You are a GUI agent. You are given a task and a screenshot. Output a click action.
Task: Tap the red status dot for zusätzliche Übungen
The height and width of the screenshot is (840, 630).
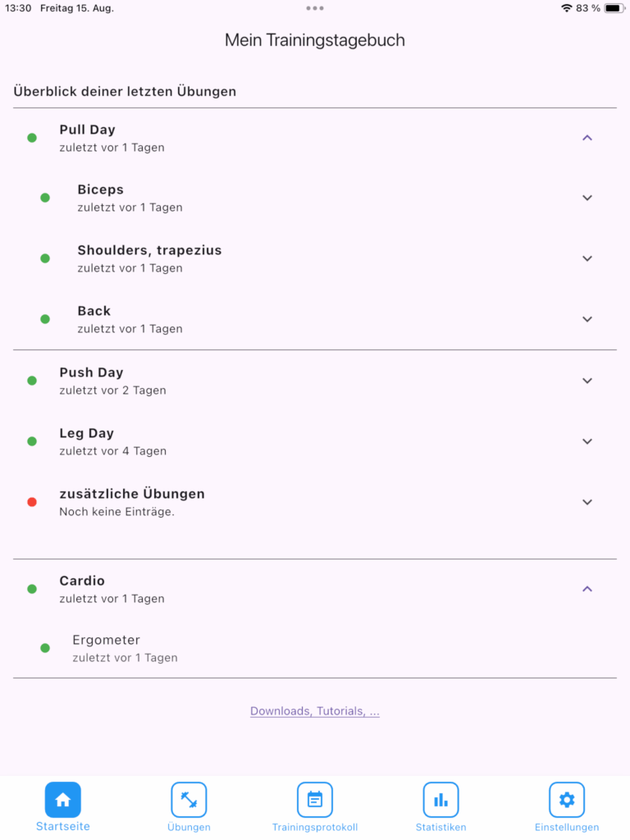32,502
